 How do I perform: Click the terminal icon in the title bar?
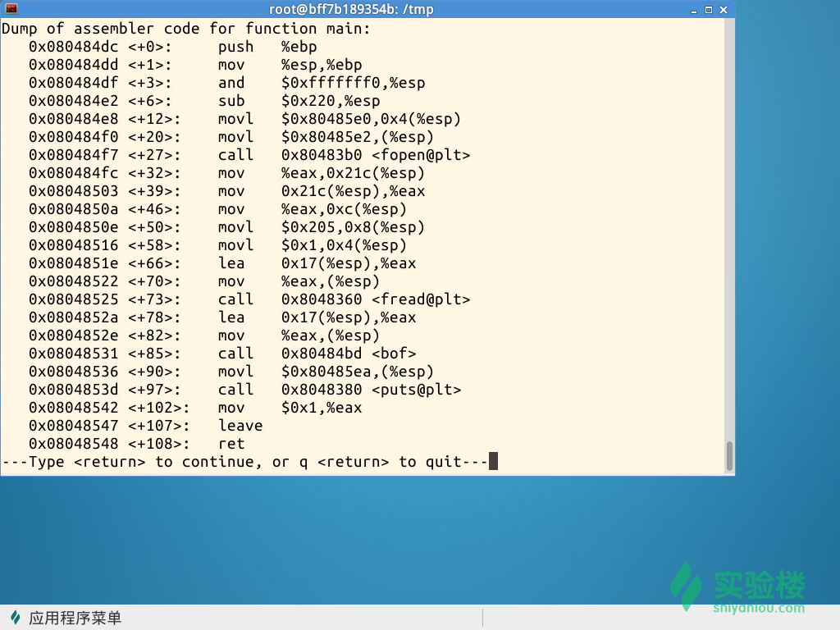pos(11,8)
